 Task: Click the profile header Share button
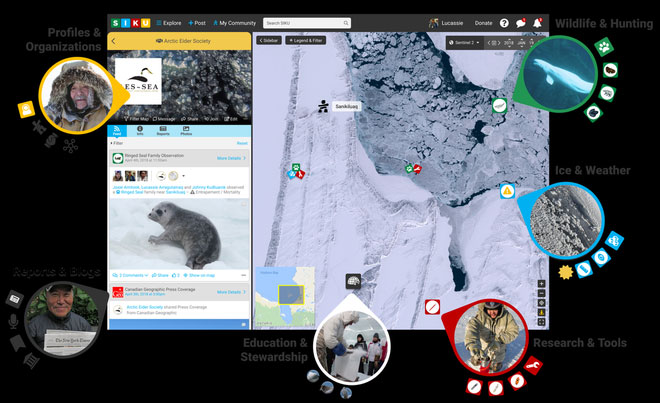point(190,119)
